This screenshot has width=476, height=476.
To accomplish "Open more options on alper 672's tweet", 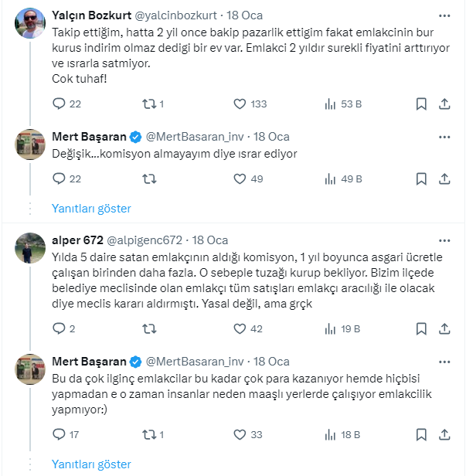I will point(445,240).
